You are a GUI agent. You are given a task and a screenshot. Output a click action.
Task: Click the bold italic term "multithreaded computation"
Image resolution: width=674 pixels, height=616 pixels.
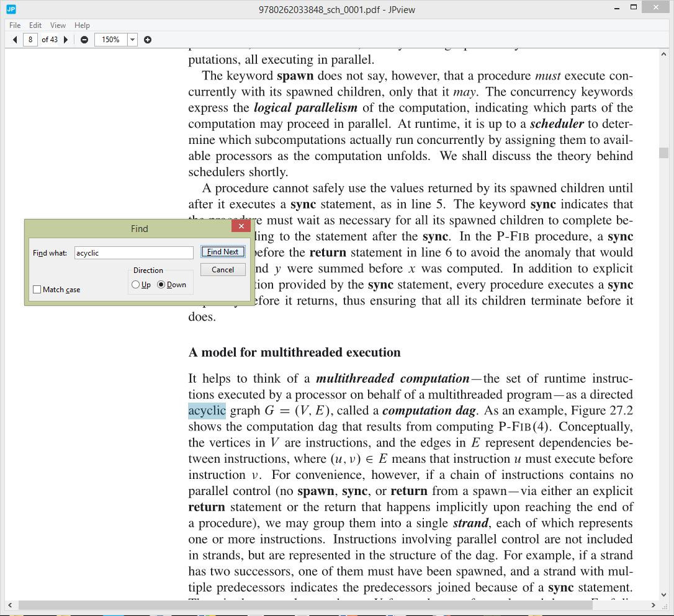click(392, 378)
